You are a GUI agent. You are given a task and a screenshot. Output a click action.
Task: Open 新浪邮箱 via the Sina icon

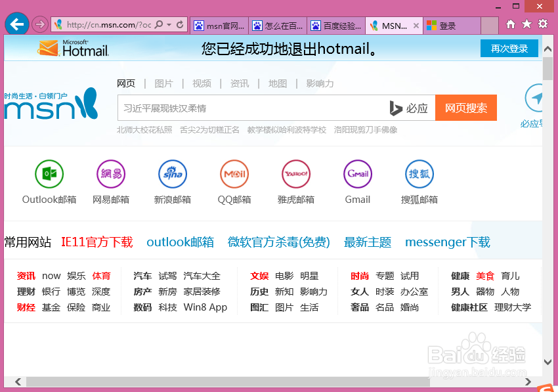[172, 174]
